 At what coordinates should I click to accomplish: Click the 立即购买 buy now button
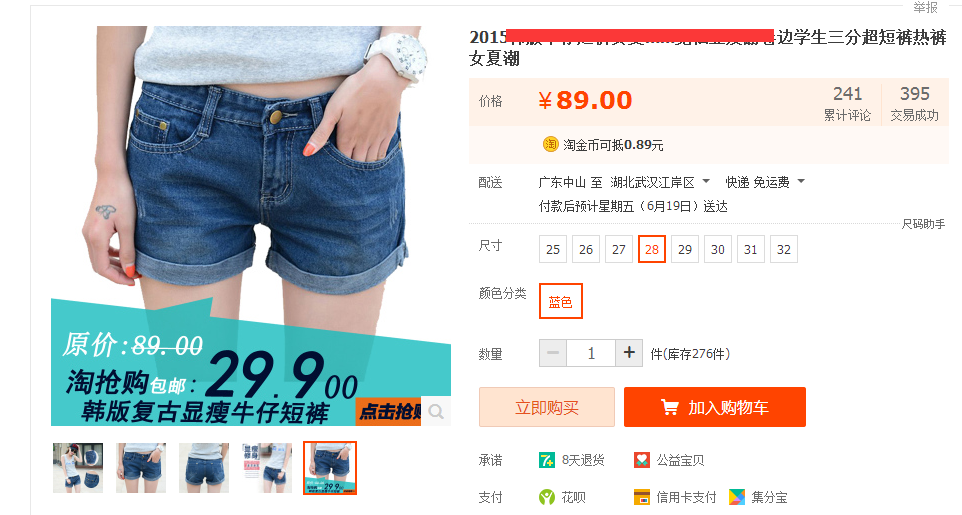(547, 407)
